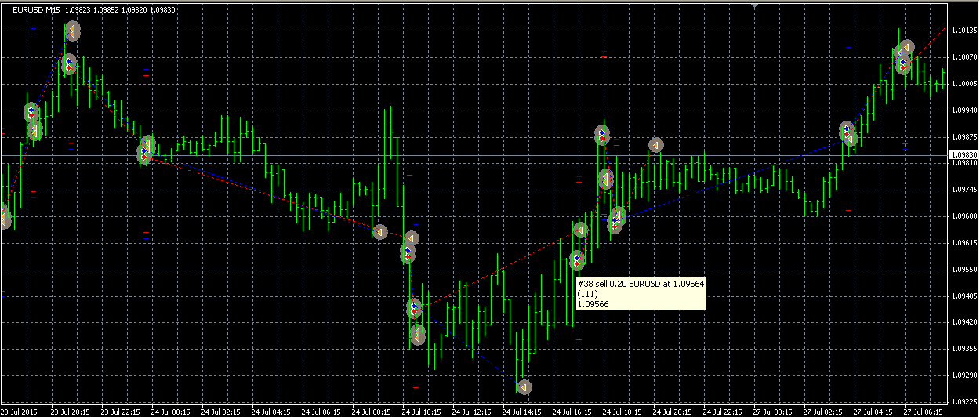Click the 1.09225 price axis label

(963, 402)
